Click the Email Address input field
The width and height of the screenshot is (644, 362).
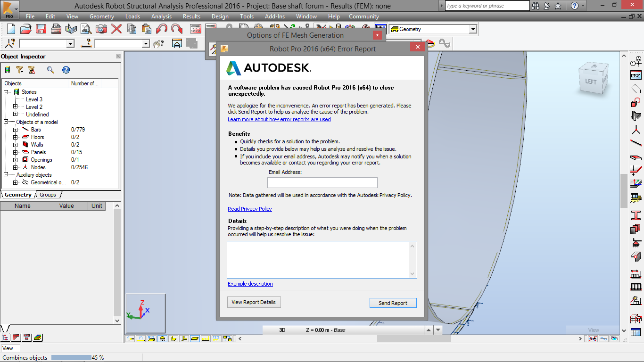tap(322, 182)
